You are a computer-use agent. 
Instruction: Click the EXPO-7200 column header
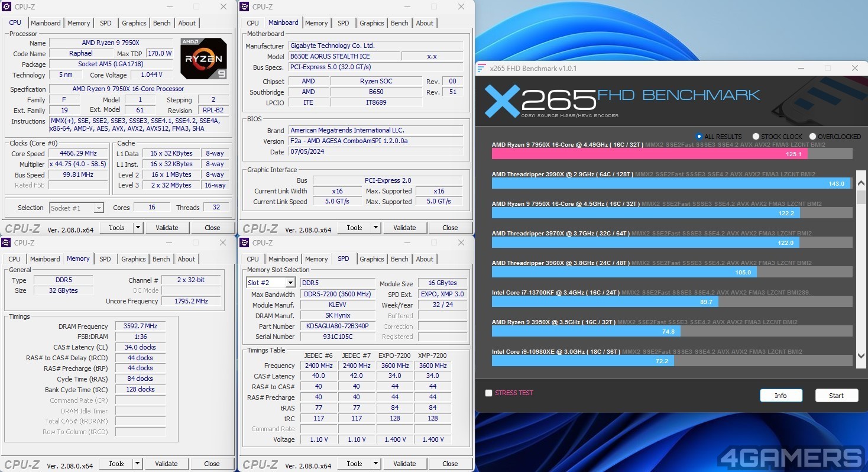tap(394, 355)
